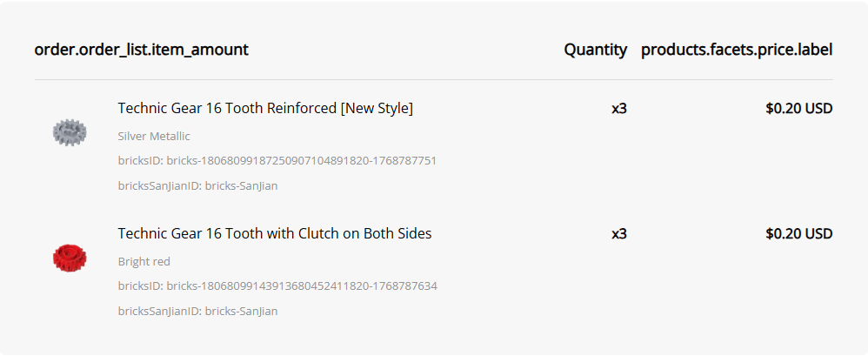The image size is (868, 356).
Task: Click x3 quantity of clutch gear
Action: [618, 234]
